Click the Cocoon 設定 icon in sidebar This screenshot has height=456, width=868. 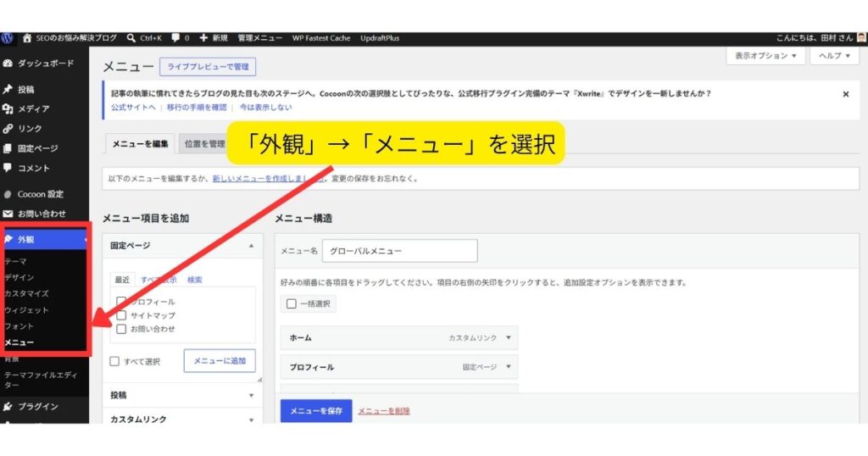(x=8, y=194)
